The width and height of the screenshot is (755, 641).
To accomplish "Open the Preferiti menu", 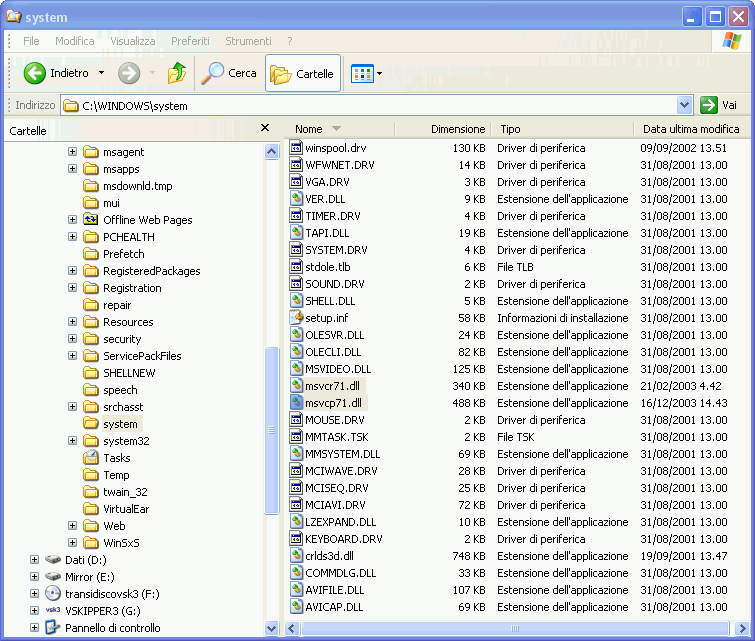I will [x=190, y=41].
